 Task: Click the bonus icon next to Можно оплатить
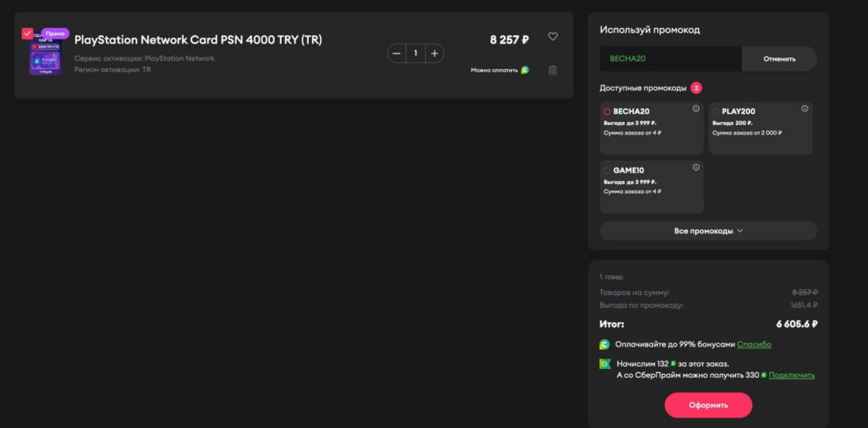pyautogui.click(x=525, y=70)
